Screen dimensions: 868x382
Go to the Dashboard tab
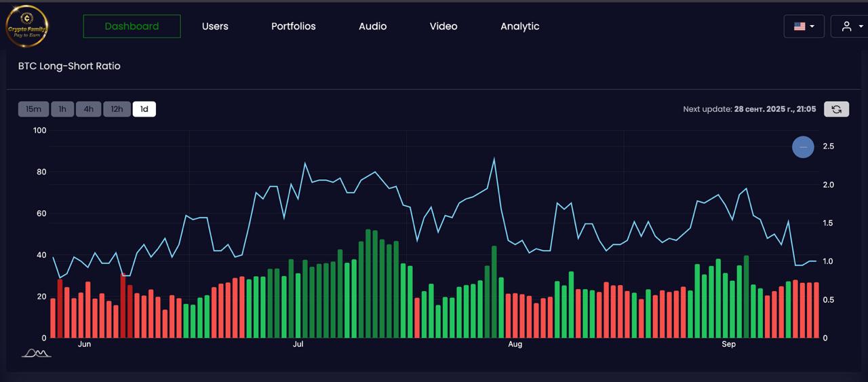132,26
